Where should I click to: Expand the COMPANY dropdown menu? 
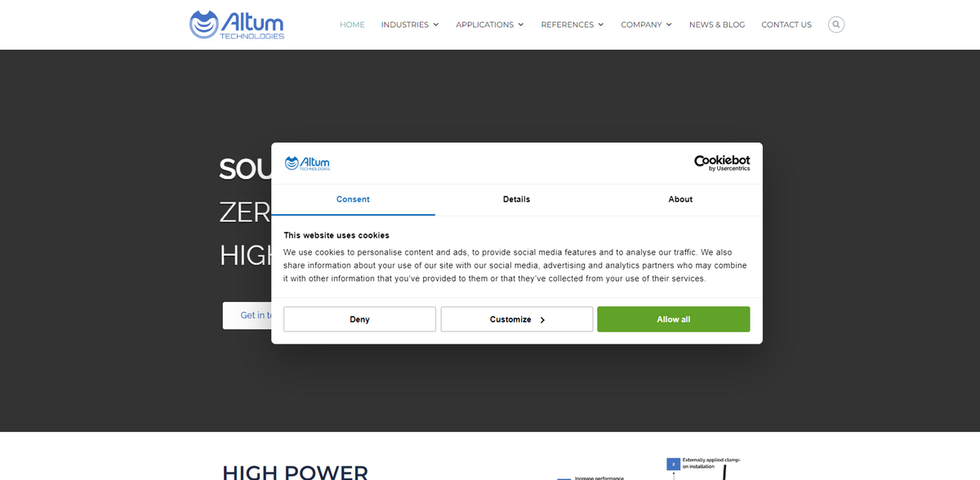(647, 24)
